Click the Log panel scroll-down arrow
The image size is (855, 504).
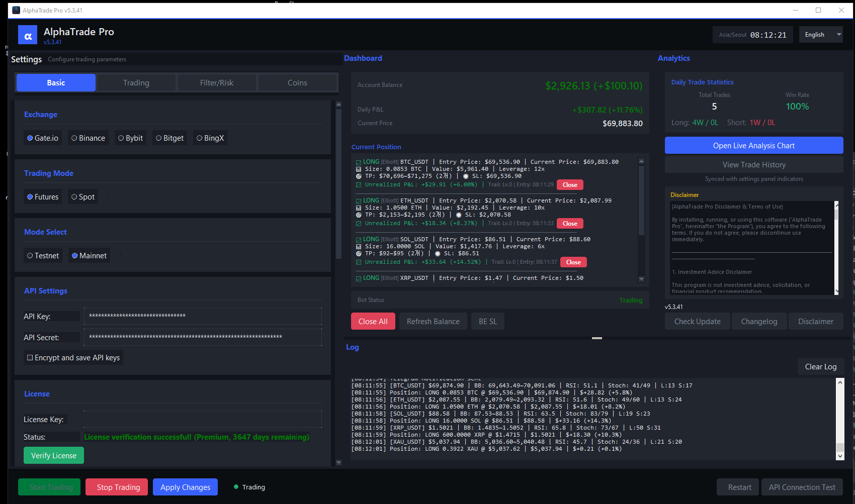[840, 456]
